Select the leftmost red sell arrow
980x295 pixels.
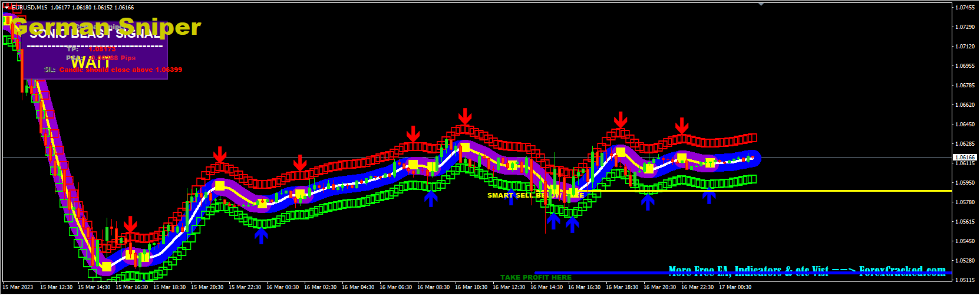[130, 224]
